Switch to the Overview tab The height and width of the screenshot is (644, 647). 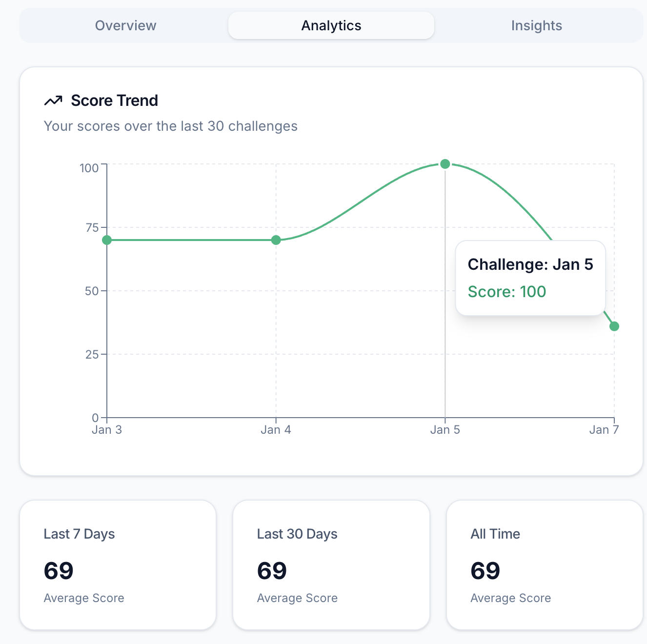click(x=125, y=25)
